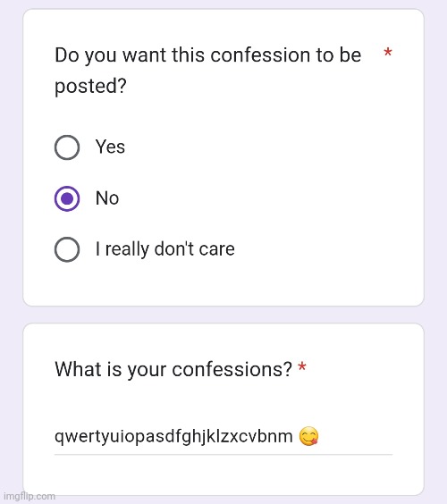
Task: Click the "I really don't care" label text
Action: (x=165, y=249)
